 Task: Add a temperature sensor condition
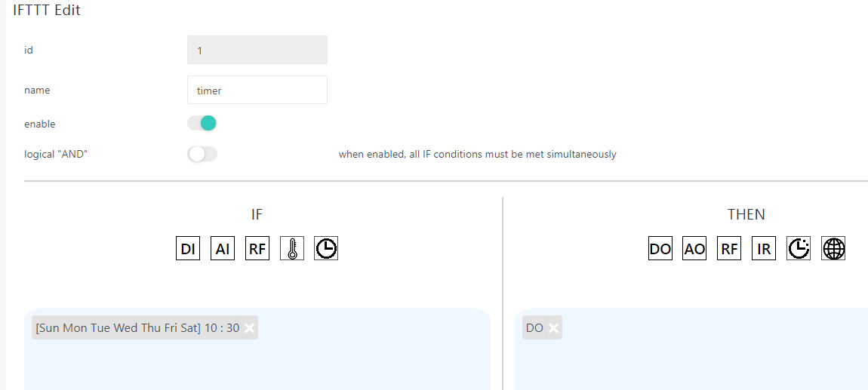coord(292,249)
